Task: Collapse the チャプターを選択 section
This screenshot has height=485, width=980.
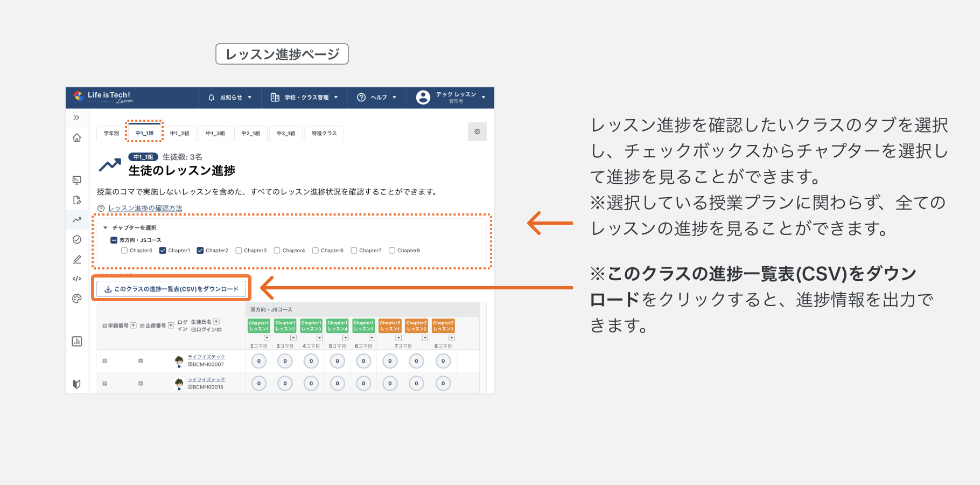Action: pyautogui.click(x=106, y=227)
